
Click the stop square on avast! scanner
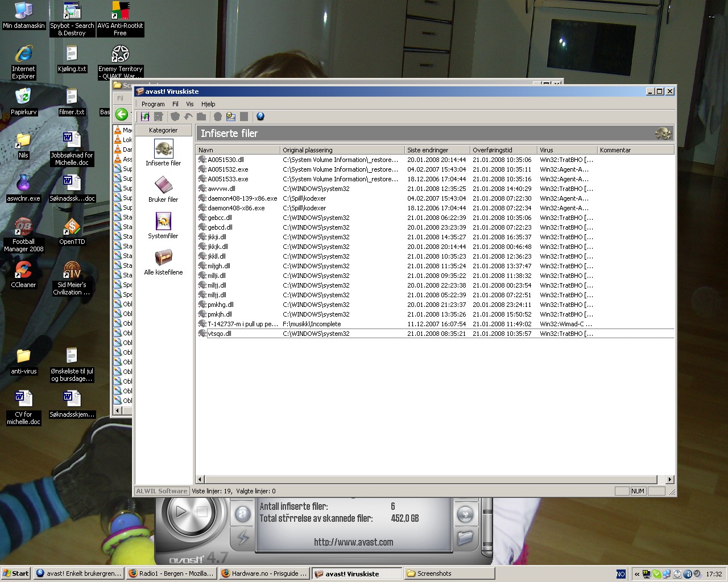[202, 512]
